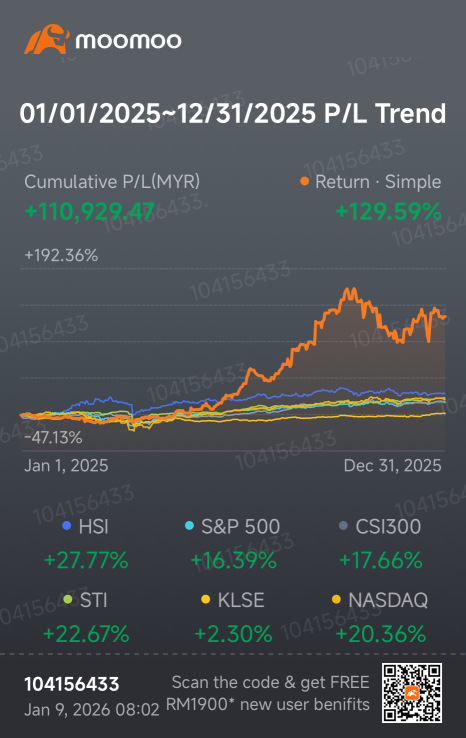Click the Return · Simple label

click(x=378, y=182)
